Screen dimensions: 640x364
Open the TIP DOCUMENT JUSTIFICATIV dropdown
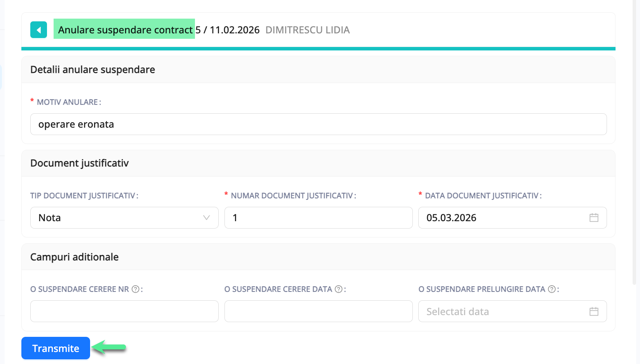(x=124, y=218)
